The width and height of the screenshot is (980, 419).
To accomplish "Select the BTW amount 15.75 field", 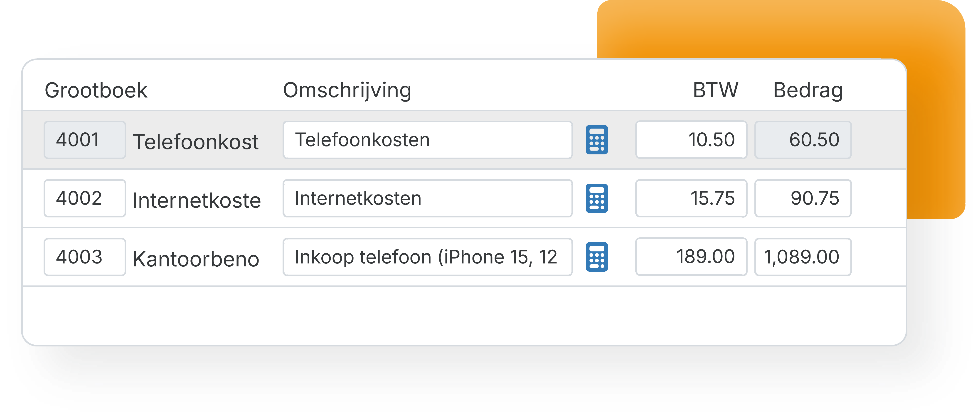I will click(691, 198).
